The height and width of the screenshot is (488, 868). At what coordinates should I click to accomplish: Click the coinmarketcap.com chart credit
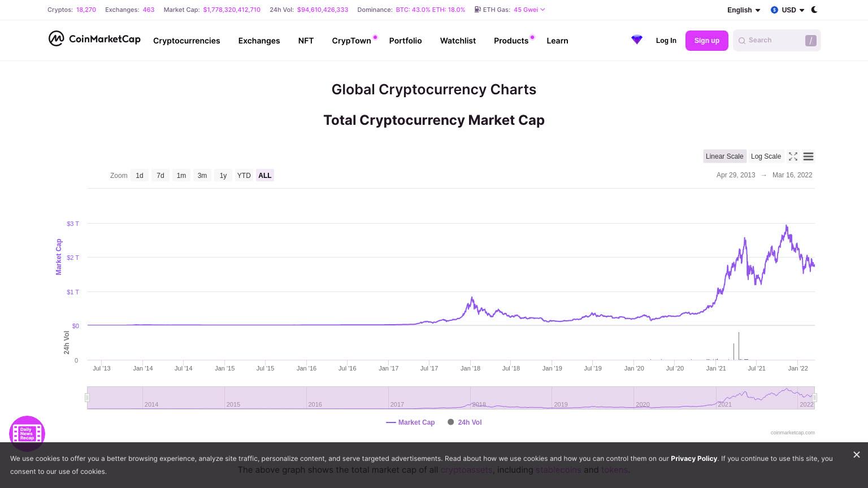click(793, 433)
